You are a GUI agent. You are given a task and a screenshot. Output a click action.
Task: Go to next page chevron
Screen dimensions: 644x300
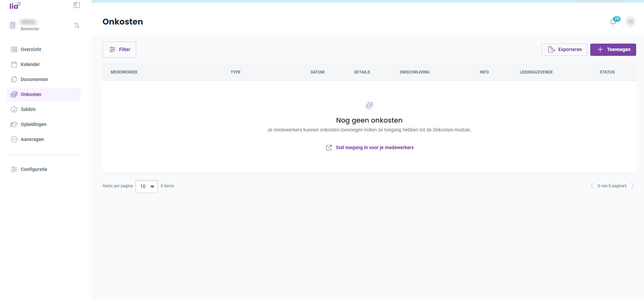click(632, 186)
